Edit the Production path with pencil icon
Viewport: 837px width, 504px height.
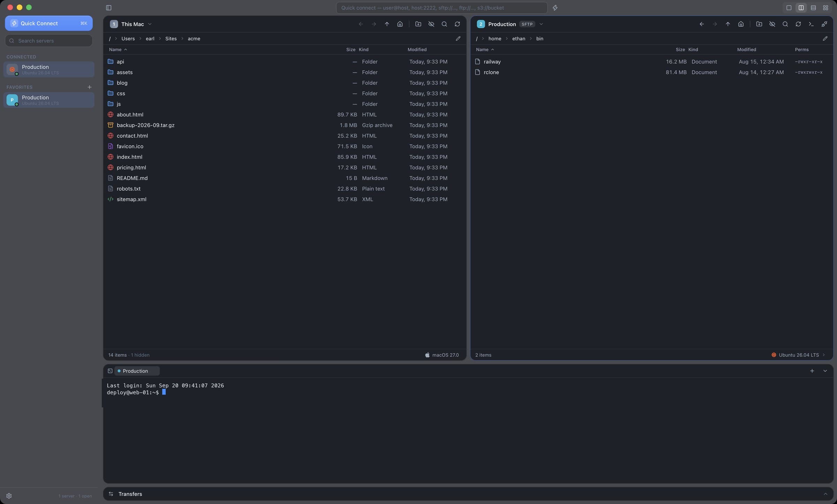tap(825, 39)
